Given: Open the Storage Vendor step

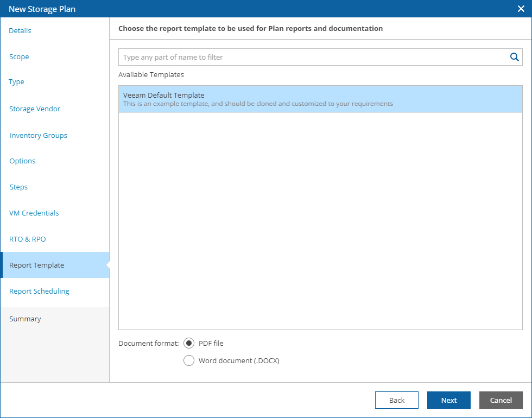Looking at the screenshot, I should click(x=35, y=109).
